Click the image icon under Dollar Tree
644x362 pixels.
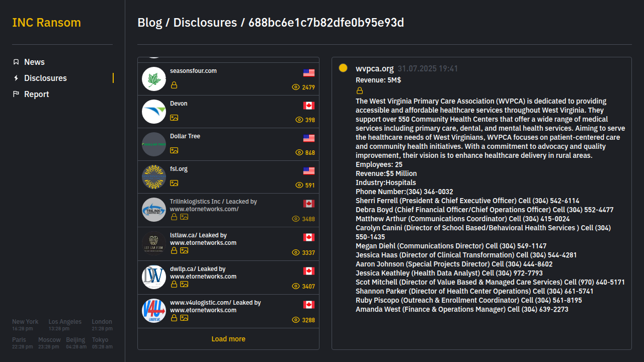tap(174, 150)
